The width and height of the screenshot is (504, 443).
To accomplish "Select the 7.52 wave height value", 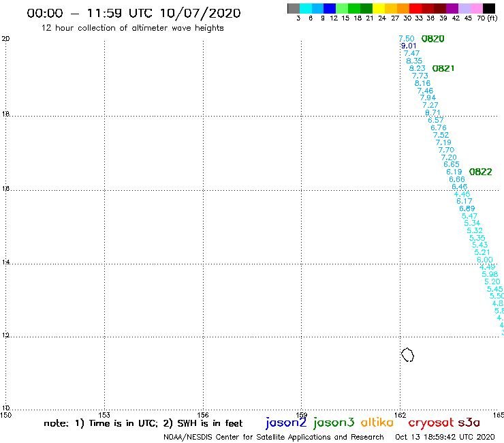I will pyautogui.click(x=441, y=135).
